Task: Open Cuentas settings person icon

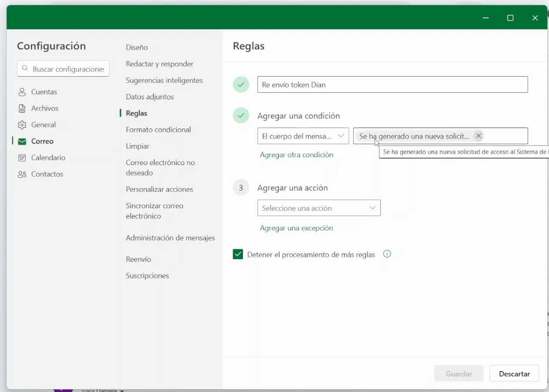Action: tap(22, 92)
